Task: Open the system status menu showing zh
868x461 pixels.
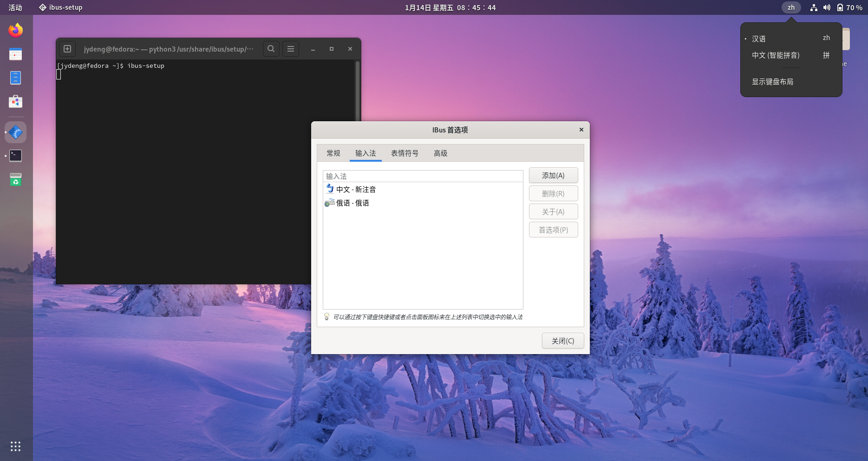Action: (791, 7)
